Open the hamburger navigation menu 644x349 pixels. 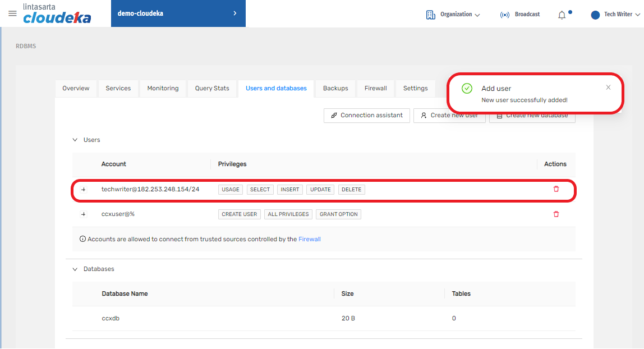point(12,13)
